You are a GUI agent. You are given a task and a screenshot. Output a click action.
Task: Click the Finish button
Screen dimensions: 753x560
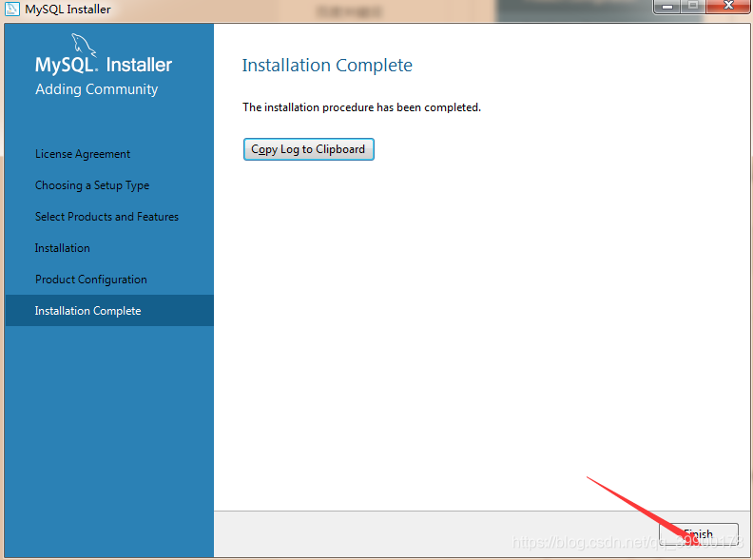(699, 534)
